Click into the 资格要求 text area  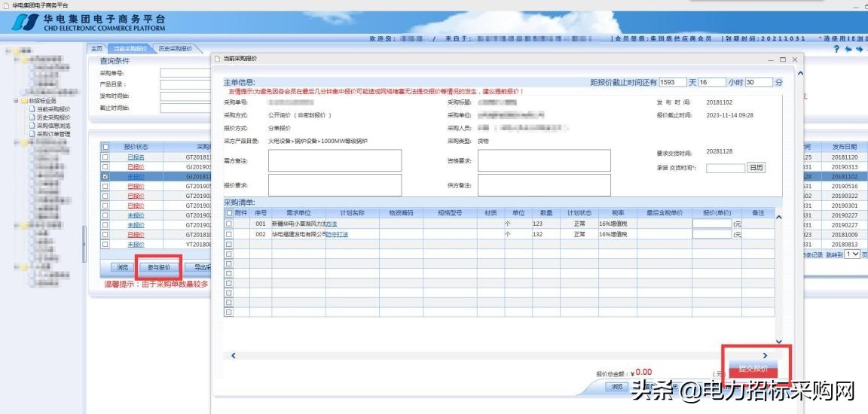click(544, 160)
